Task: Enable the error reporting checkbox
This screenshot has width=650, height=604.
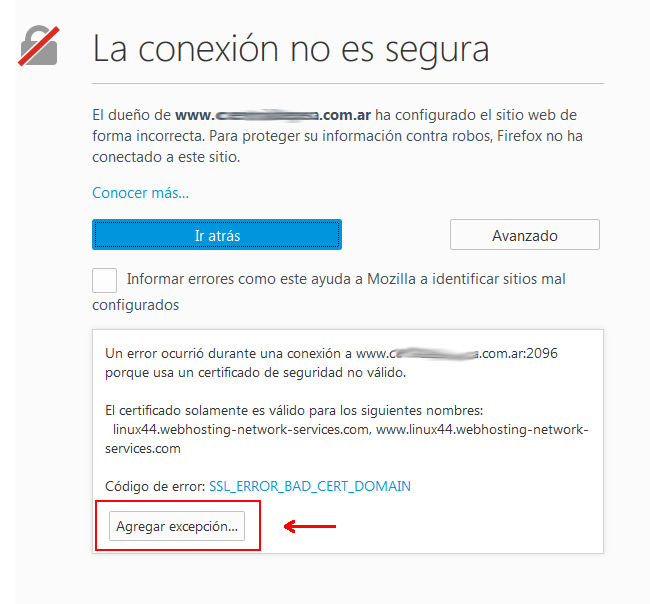Action: [104, 280]
